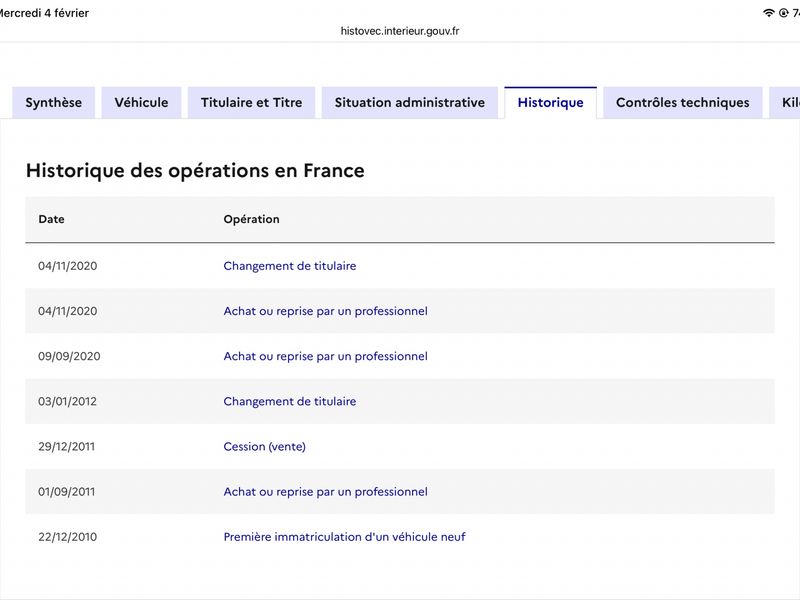Open the Véhicule tab
800x600 pixels.
pos(141,103)
